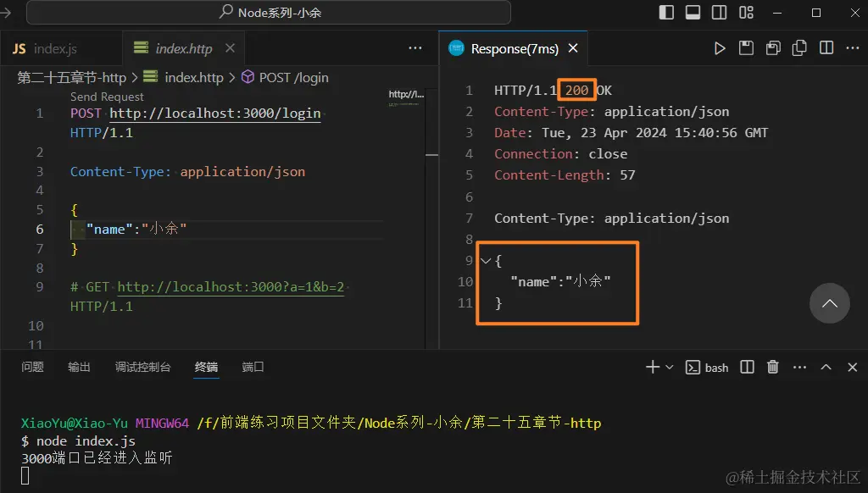Viewport: 868px width, 493px height.
Task: Select the 终端 panel tab
Action: click(x=207, y=367)
